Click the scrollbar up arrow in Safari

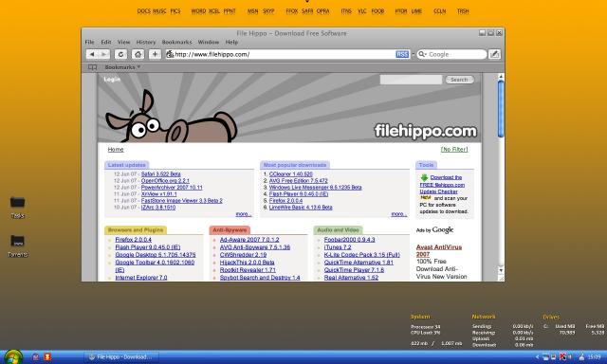pos(501,77)
